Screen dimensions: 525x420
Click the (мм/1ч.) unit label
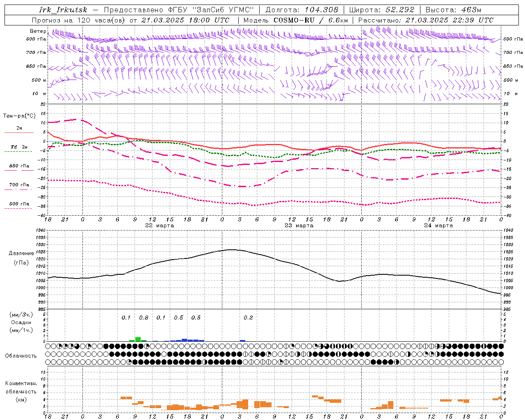(x=21, y=330)
